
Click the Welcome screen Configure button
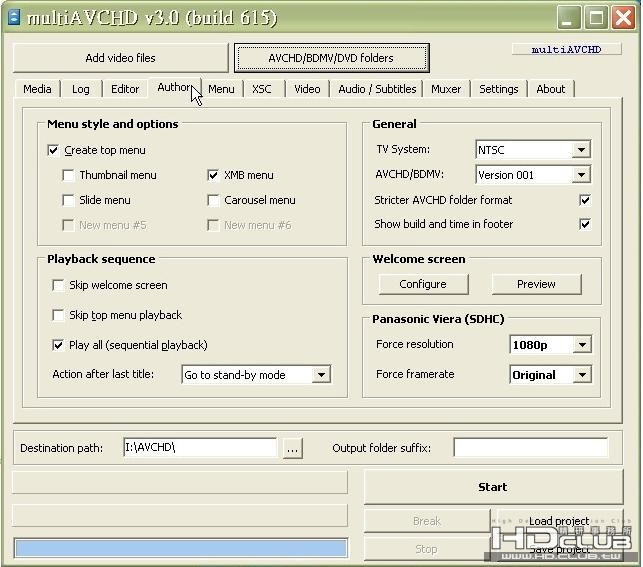pyautogui.click(x=423, y=284)
